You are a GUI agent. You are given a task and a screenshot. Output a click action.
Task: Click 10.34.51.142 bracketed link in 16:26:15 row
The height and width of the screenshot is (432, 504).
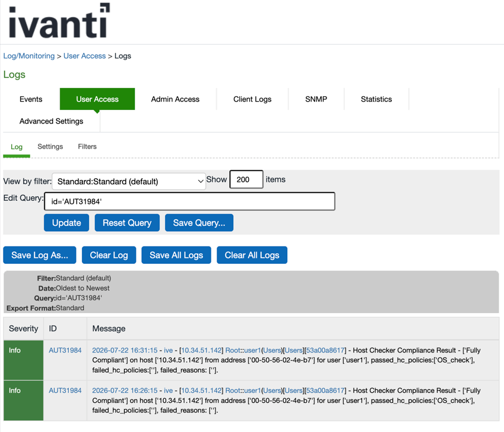pos(201,390)
